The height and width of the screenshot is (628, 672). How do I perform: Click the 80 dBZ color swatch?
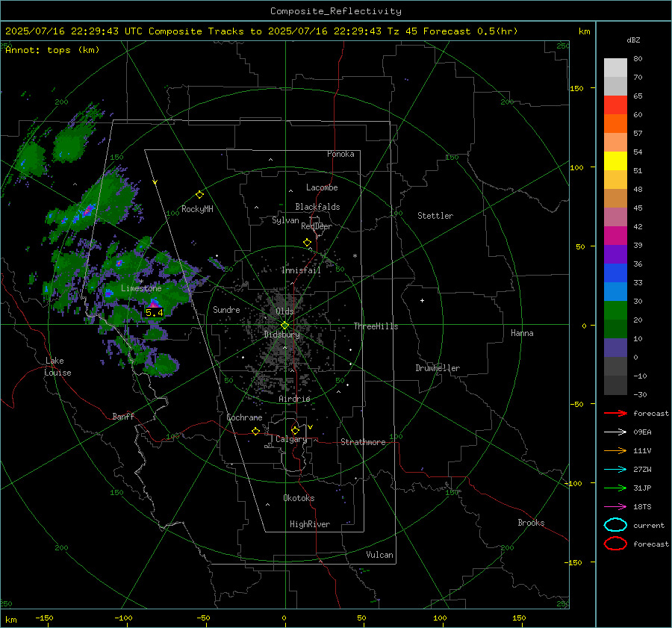click(x=615, y=67)
